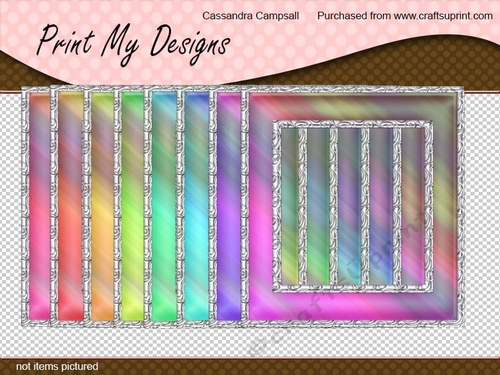500x375 pixels.
Task: Select the green inner strip in square frame
Action: (x=318, y=207)
